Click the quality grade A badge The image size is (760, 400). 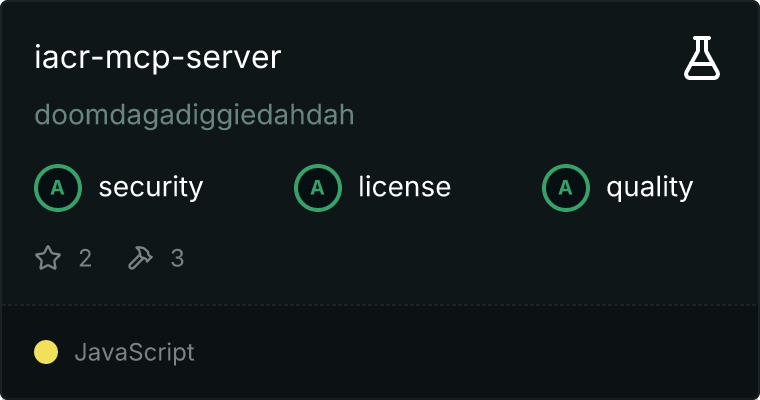(566, 188)
